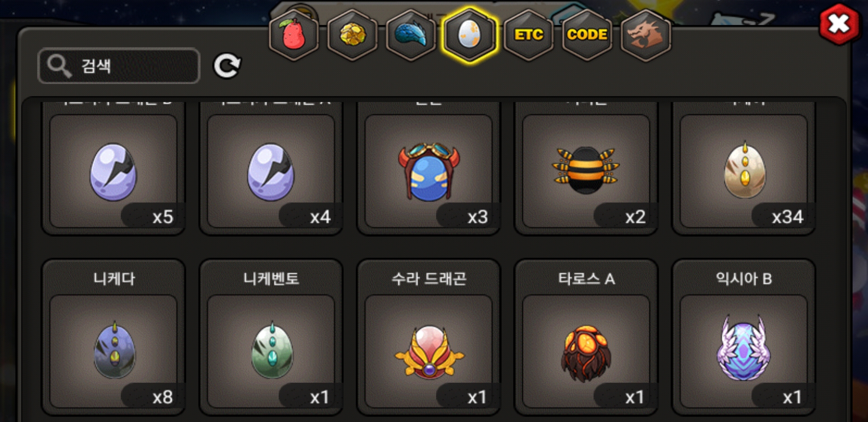Choose the 수라 드래곤 egg
This screenshot has height=422, width=868.
(x=429, y=337)
